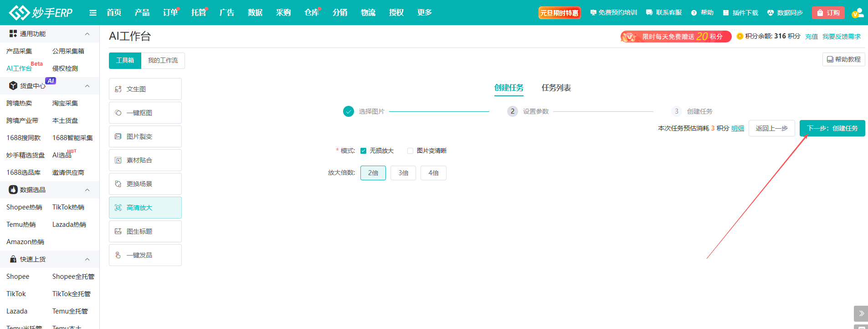Collapse the 通用功能 sidebar section
Screen dimensions: 868x329
[x=87, y=34]
